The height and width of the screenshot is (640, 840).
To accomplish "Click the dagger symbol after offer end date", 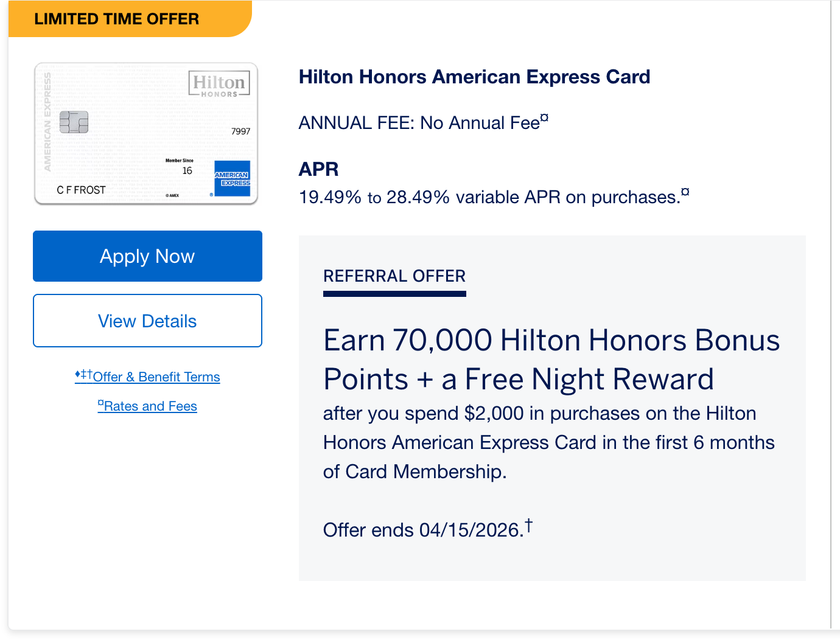I will [528, 524].
